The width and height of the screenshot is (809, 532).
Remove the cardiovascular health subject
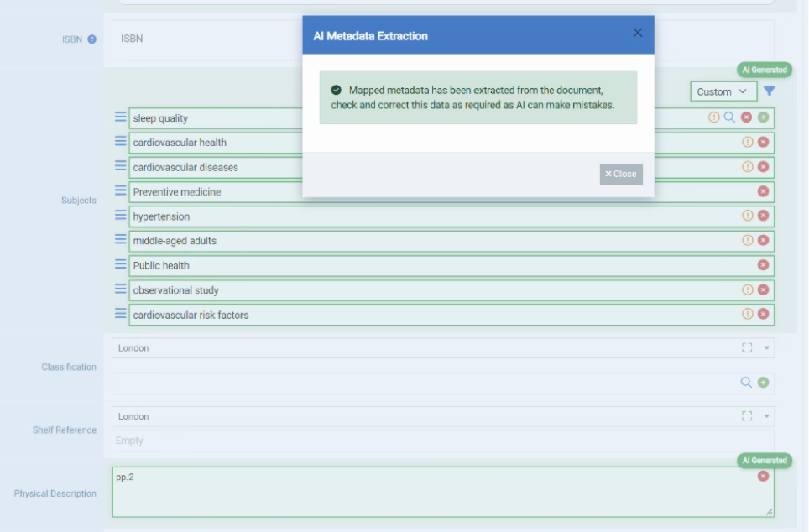coord(764,142)
